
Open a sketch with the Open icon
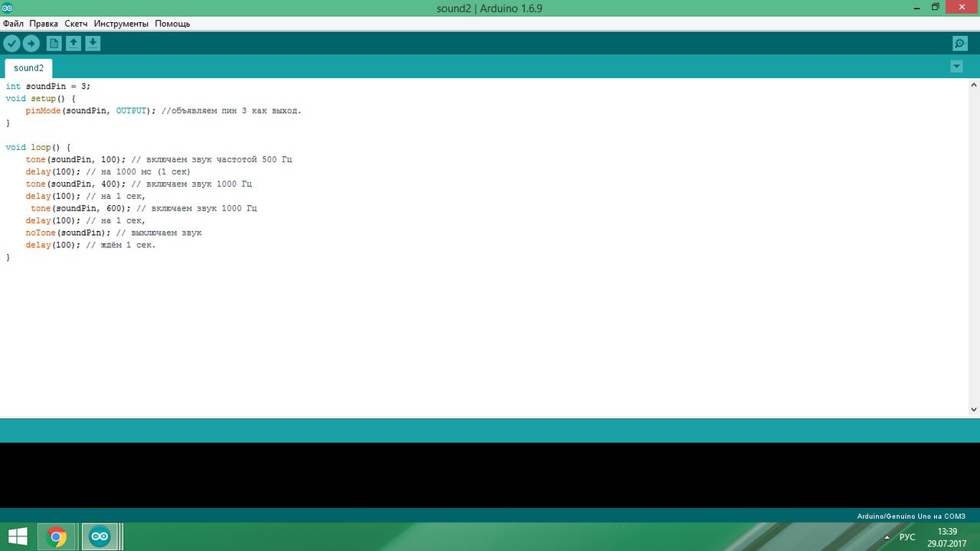pyautogui.click(x=73, y=44)
